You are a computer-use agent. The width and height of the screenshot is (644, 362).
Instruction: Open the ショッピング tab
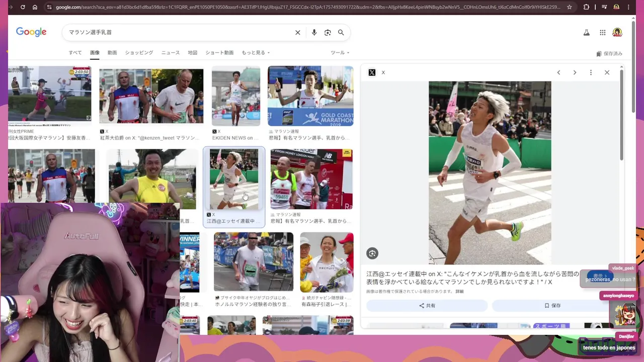tap(139, 53)
